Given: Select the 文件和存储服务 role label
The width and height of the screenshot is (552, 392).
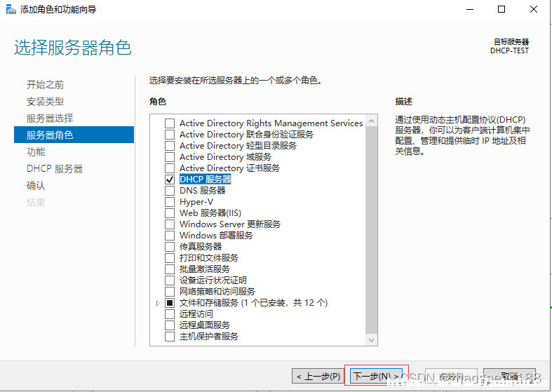Looking at the screenshot, I should [253, 303].
